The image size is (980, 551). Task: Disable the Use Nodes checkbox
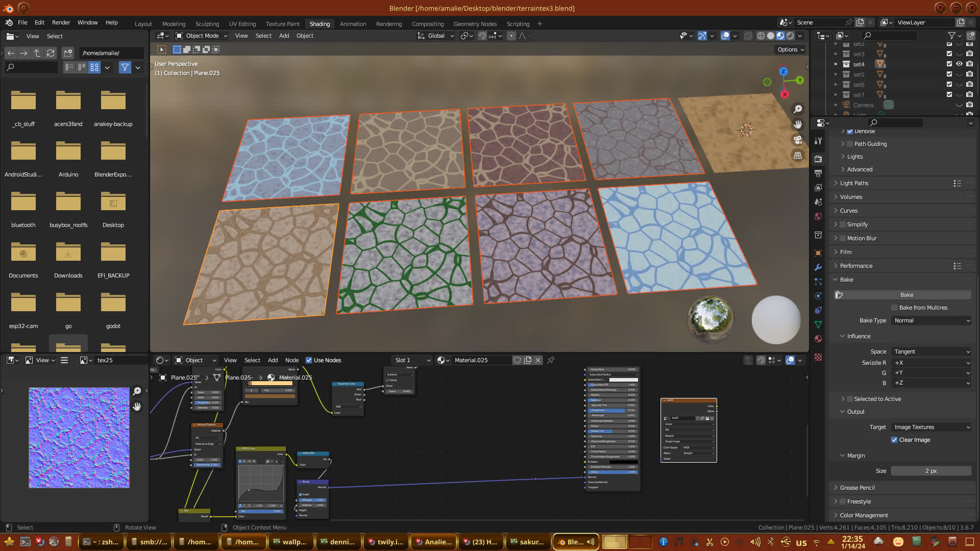pos(309,360)
